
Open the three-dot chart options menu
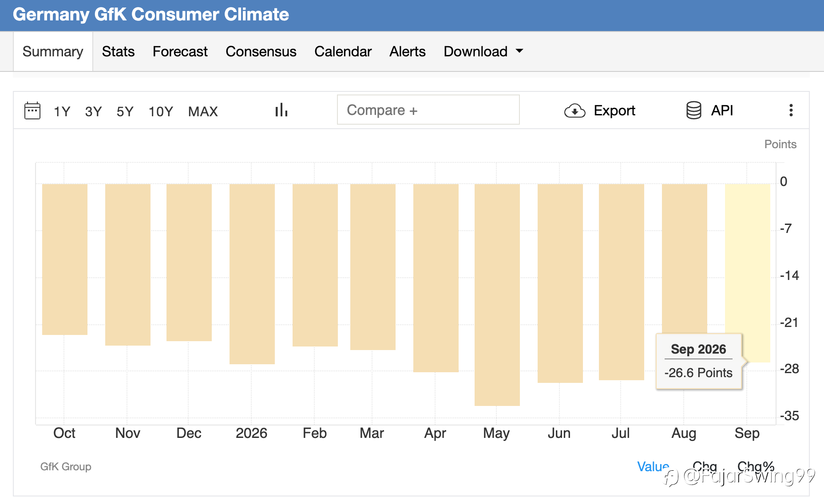791,110
